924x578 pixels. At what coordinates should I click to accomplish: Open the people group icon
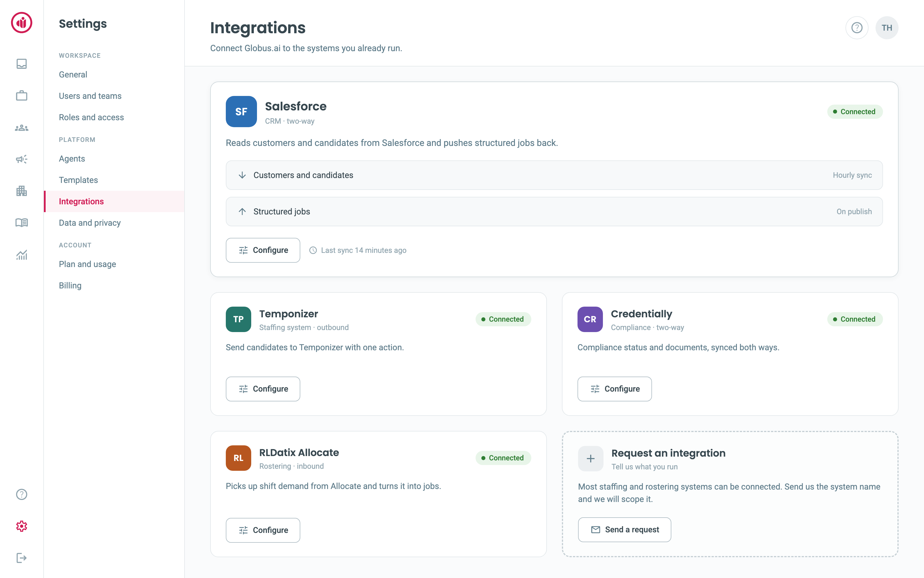tap(21, 128)
